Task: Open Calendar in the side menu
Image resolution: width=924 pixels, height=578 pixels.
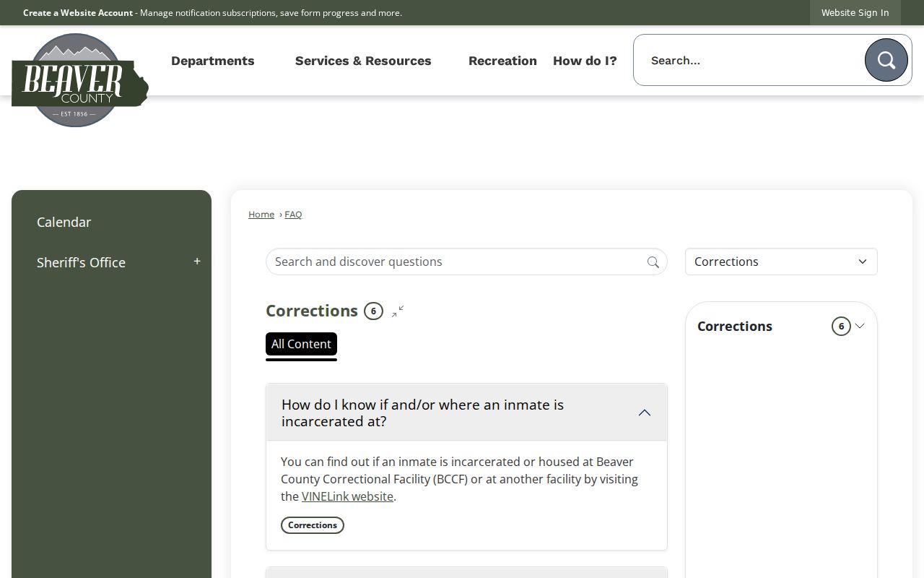Action: pyautogui.click(x=64, y=222)
